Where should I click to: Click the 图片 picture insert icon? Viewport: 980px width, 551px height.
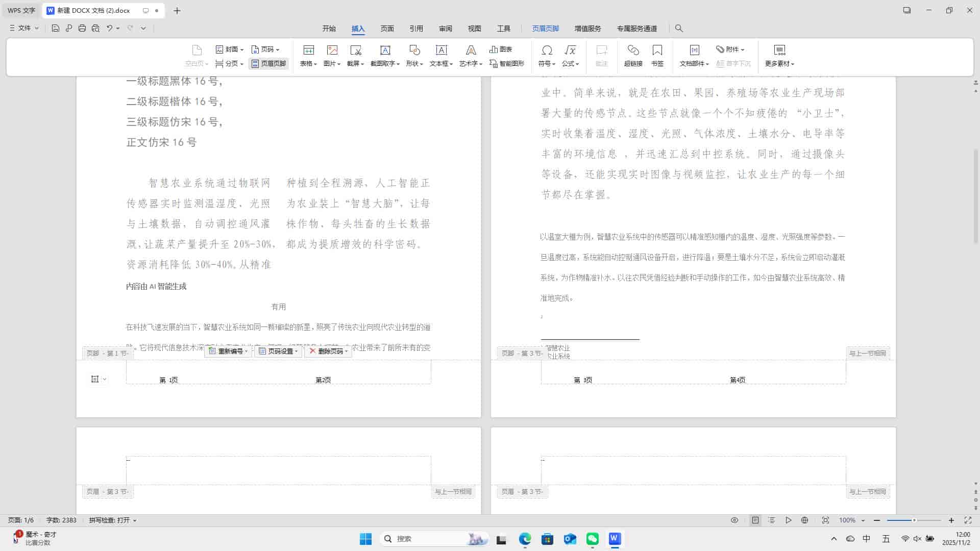pyautogui.click(x=332, y=50)
